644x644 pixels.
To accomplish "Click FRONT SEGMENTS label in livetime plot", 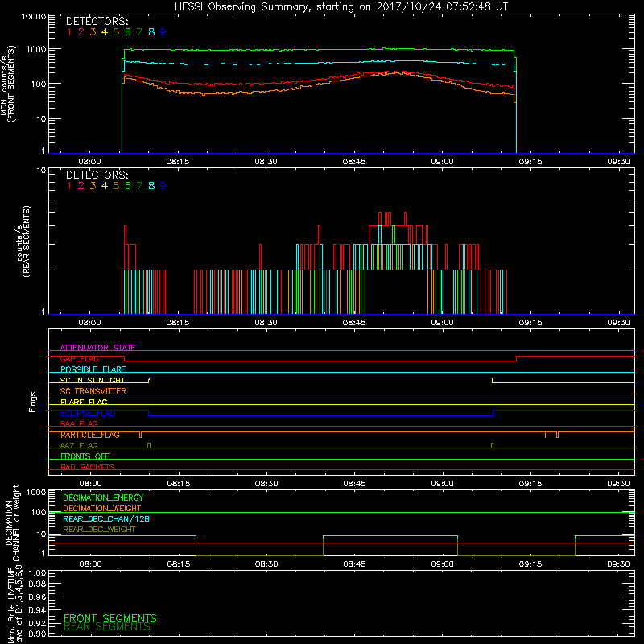I will 110,618.
